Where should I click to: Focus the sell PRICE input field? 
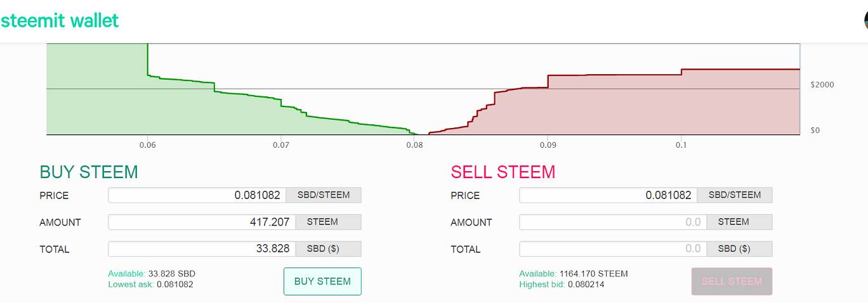(x=608, y=195)
